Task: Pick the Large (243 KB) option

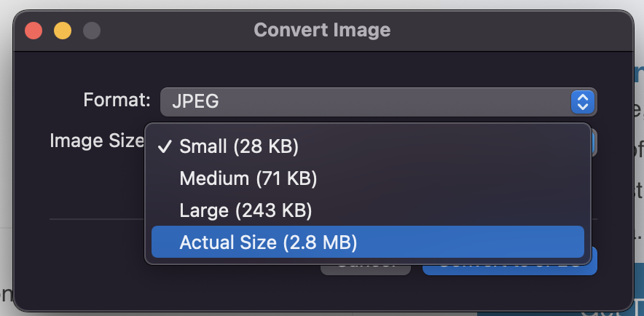Action: [368, 210]
